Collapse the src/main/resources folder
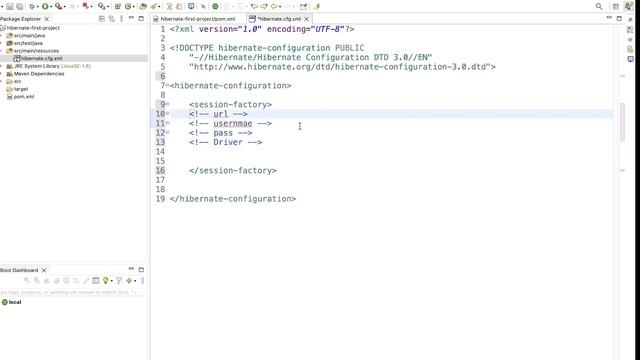 coord(1,51)
